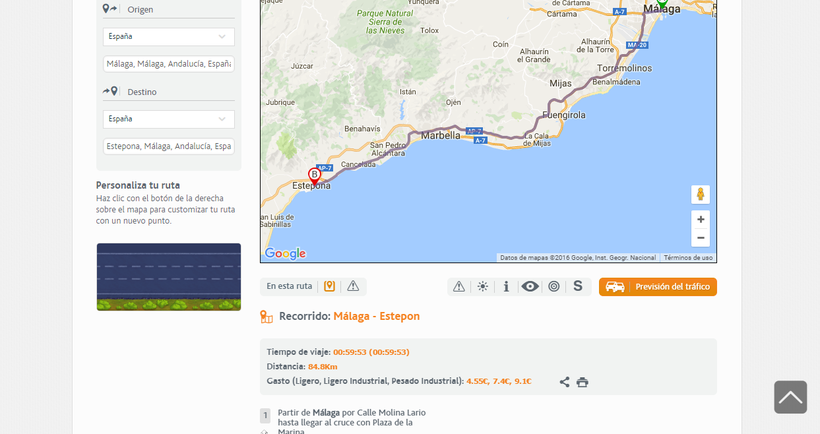Zoom in on the map
This screenshot has width=820, height=434.
[700, 219]
